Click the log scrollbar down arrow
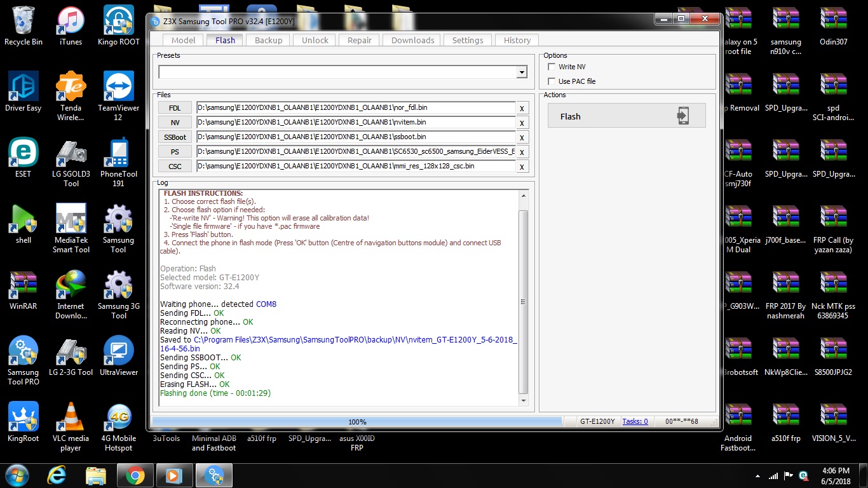 (524, 401)
